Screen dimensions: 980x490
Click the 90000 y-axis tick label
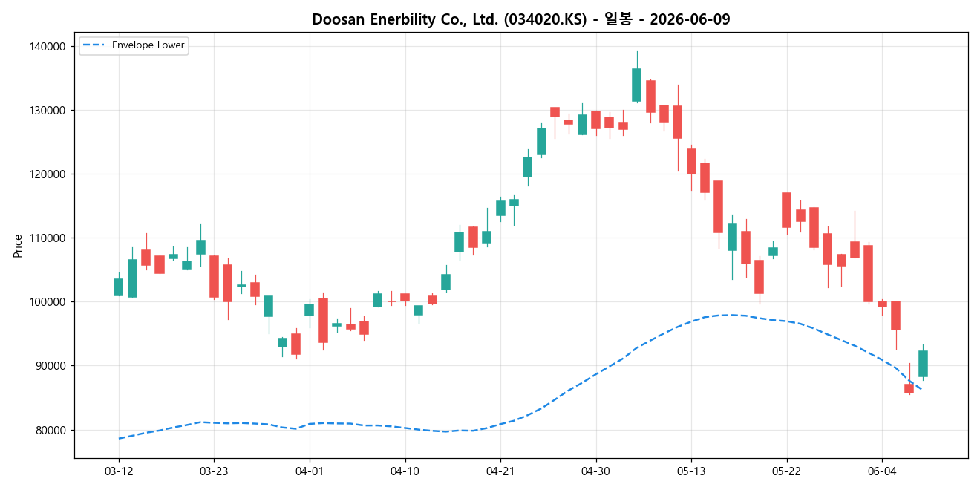point(50,365)
